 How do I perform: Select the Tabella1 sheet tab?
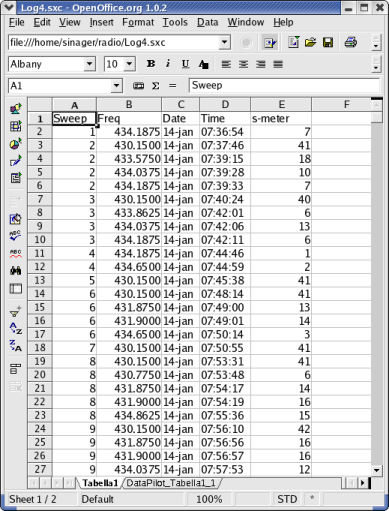pyautogui.click(x=100, y=483)
